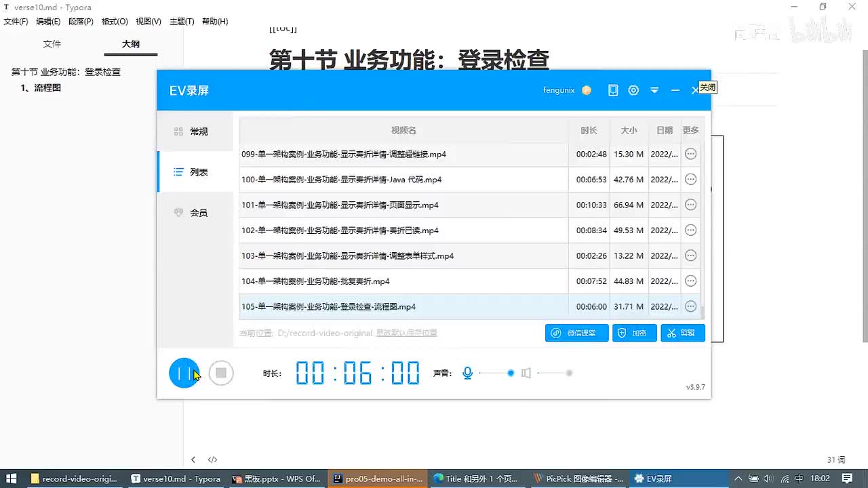Switch to the 常规 tab

[x=195, y=131]
